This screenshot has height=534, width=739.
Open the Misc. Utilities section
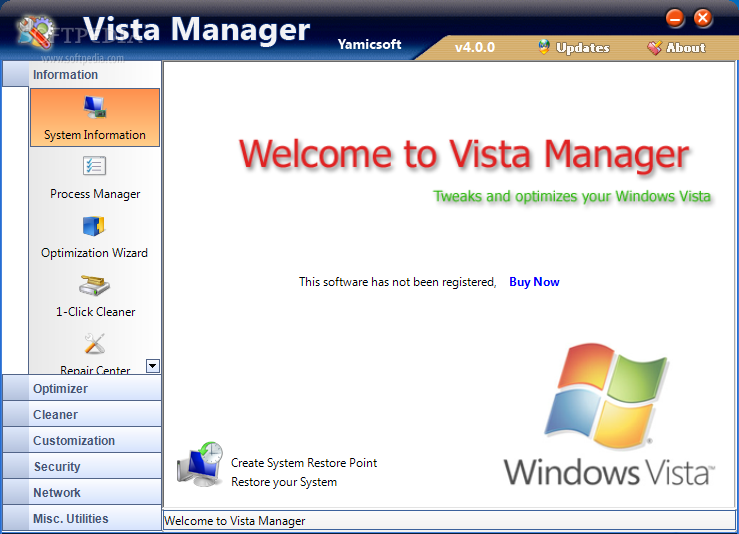point(82,518)
